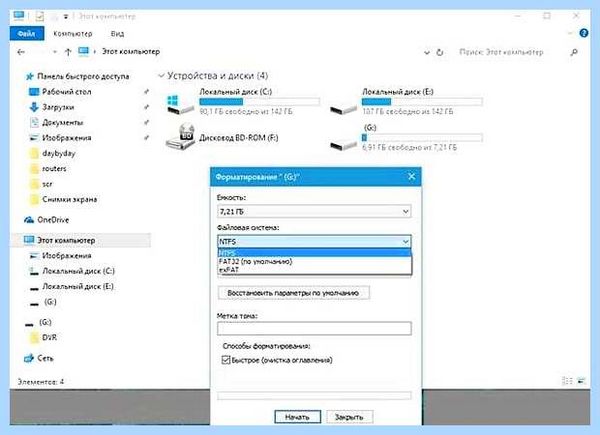Click the C: drive usage bar
Screen dimensions: 600x435
click(259, 102)
